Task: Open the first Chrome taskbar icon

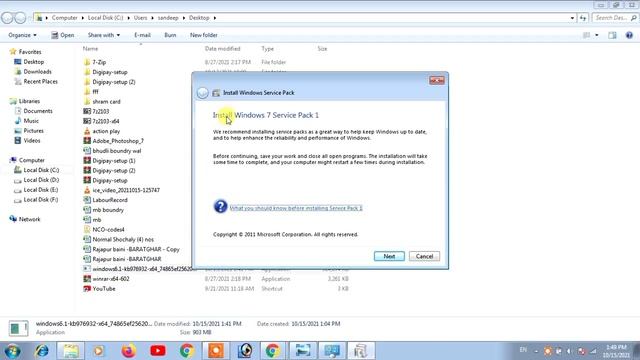Action: [187, 351]
